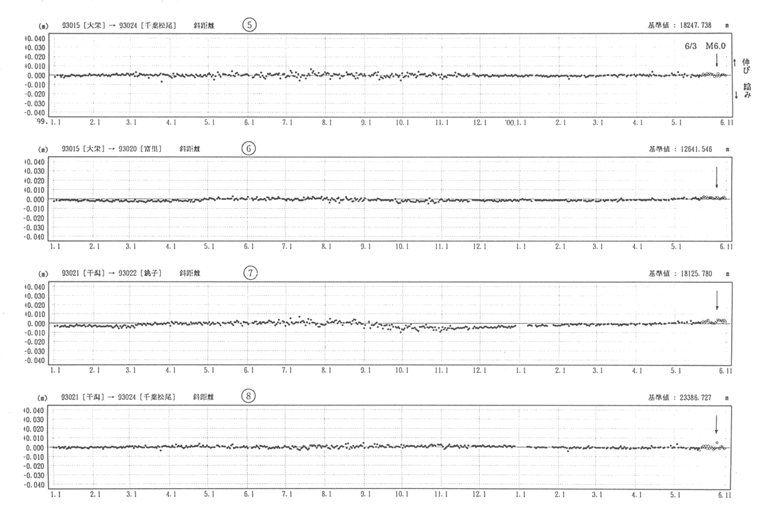This screenshot has height=532, width=766.
Task: Select the 6/3 M6.0 earthquake annotation
Action: click(x=704, y=45)
